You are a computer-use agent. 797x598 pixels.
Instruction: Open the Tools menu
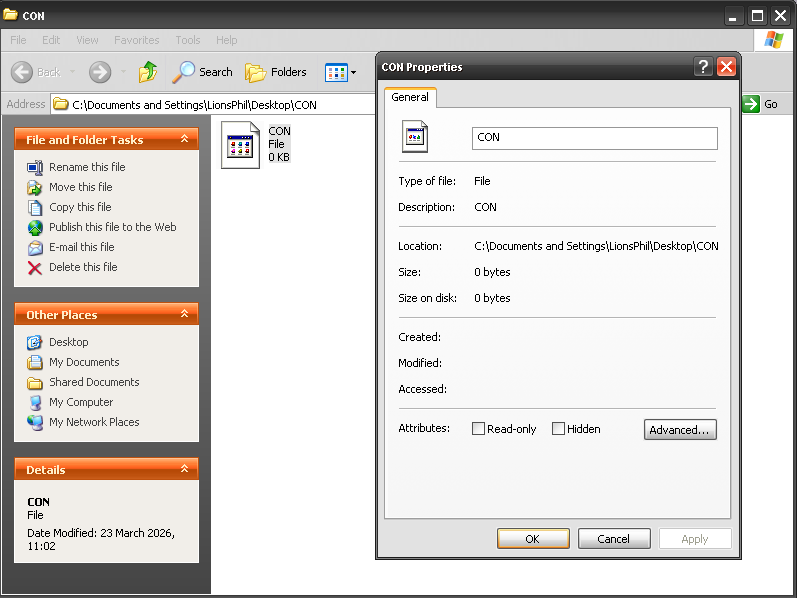[188, 40]
